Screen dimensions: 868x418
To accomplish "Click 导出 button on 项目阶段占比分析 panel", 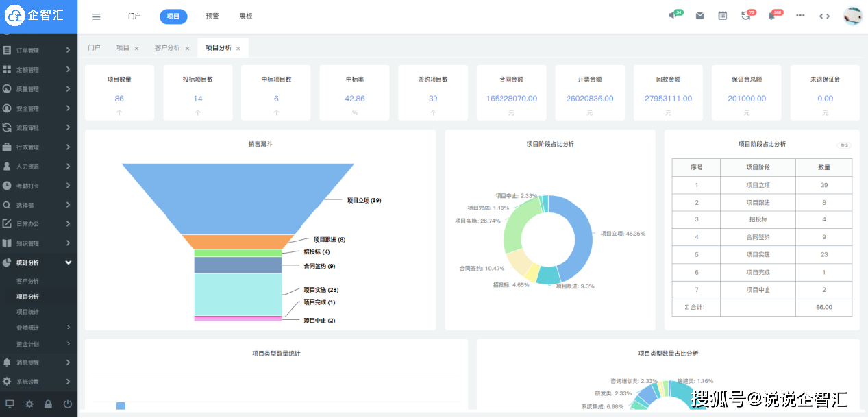I will tap(844, 145).
